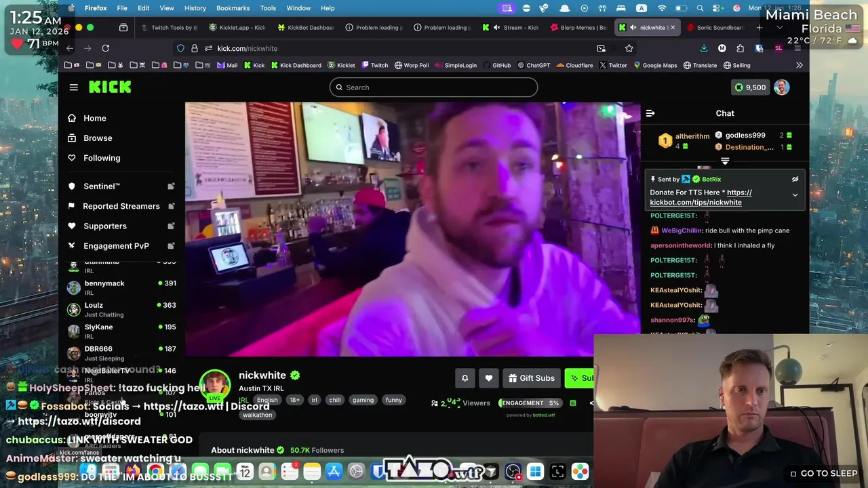Open a new Firefox tab
868x488 pixels.
pyautogui.click(x=759, y=28)
